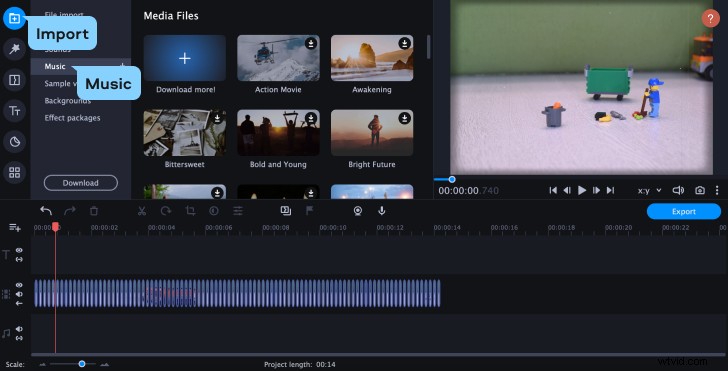728x371 pixels.
Task: Download the Bold and Young track
Action: [311, 118]
